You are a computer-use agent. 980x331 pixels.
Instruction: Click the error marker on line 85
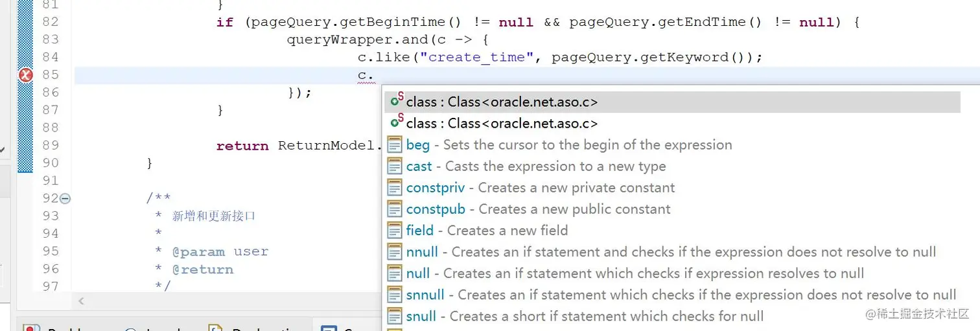pos(25,75)
